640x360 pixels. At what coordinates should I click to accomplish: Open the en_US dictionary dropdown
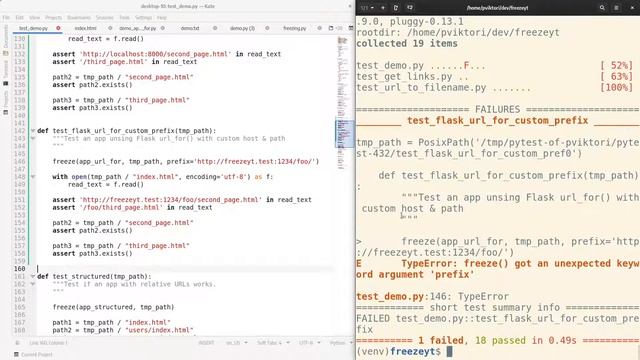(x=237, y=343)
